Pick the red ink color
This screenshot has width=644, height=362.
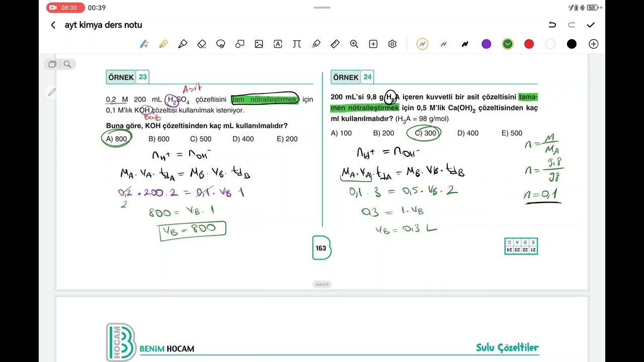529,44
